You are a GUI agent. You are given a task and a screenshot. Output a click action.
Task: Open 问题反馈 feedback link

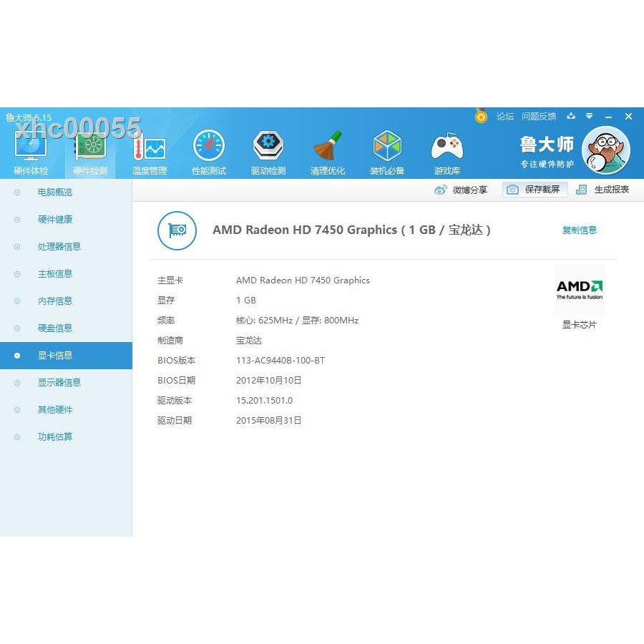coord(538,117)
